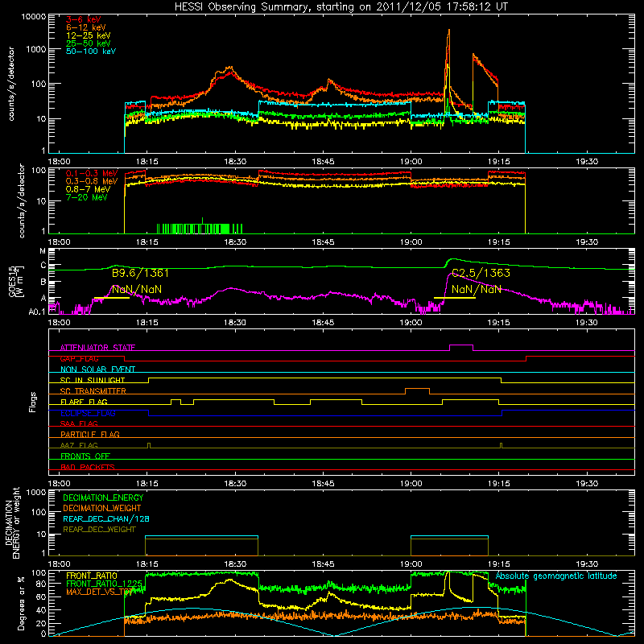Click the B9.6/1361 flare annotation

coord(140,273)
